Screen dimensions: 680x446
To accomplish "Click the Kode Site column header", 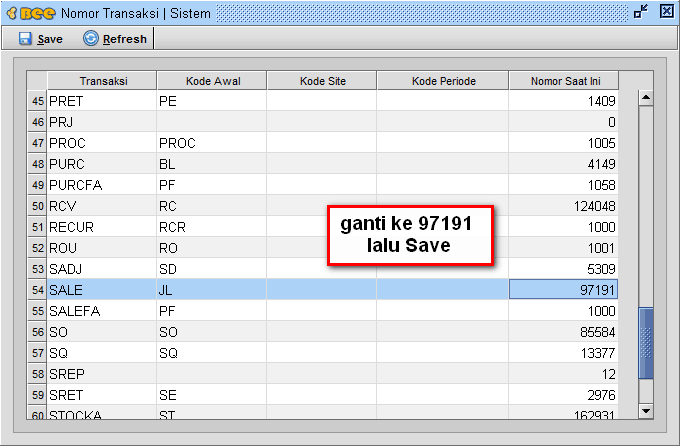I will point(322,81).
